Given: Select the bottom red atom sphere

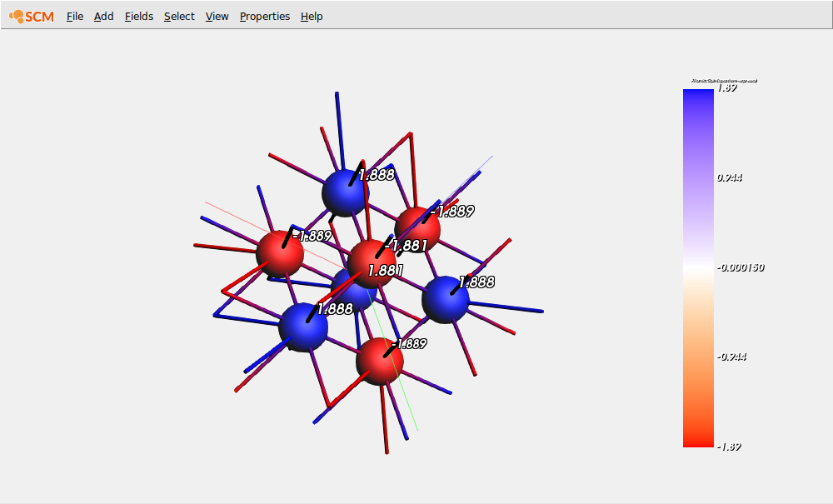Looking at the screenshot, I should 380,362.
